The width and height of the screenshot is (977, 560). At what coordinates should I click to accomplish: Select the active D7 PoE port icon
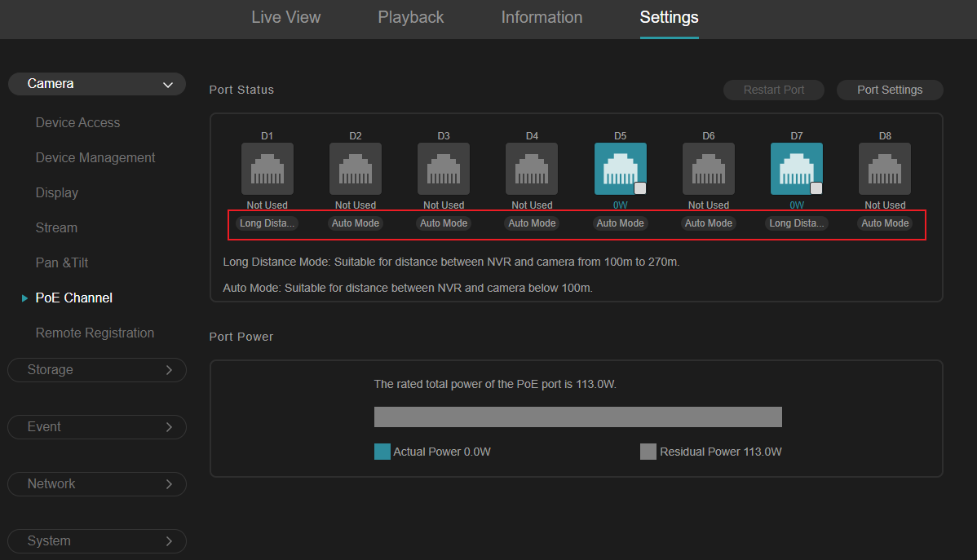pyautogui.click(x=796, y=169)
